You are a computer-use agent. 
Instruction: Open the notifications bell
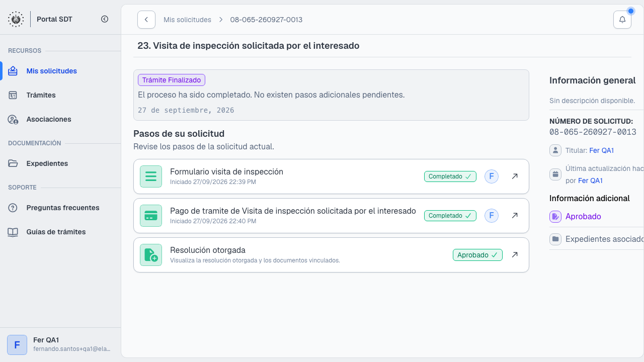click(622, 20)
